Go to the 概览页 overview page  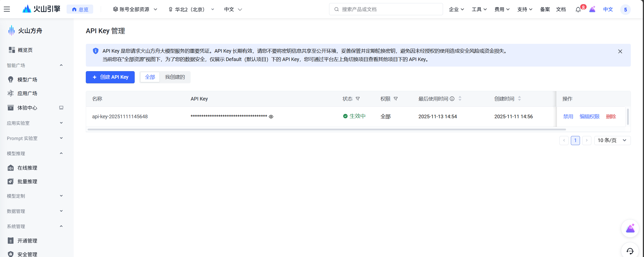click(x=25, y=50)
